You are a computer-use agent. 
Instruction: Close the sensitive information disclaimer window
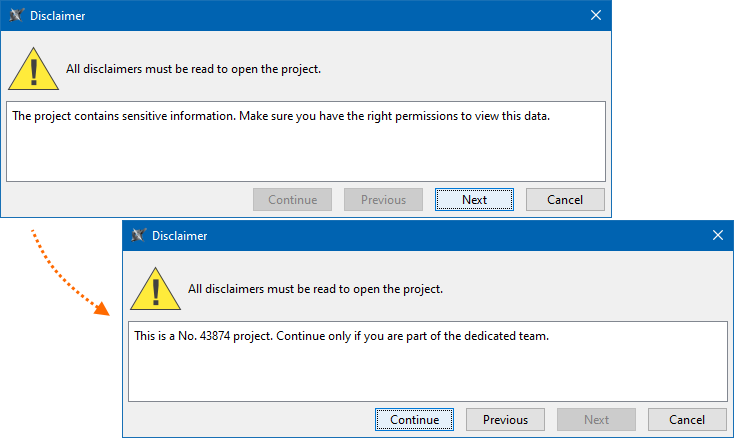pyautogui.click(x=596, y=16)
